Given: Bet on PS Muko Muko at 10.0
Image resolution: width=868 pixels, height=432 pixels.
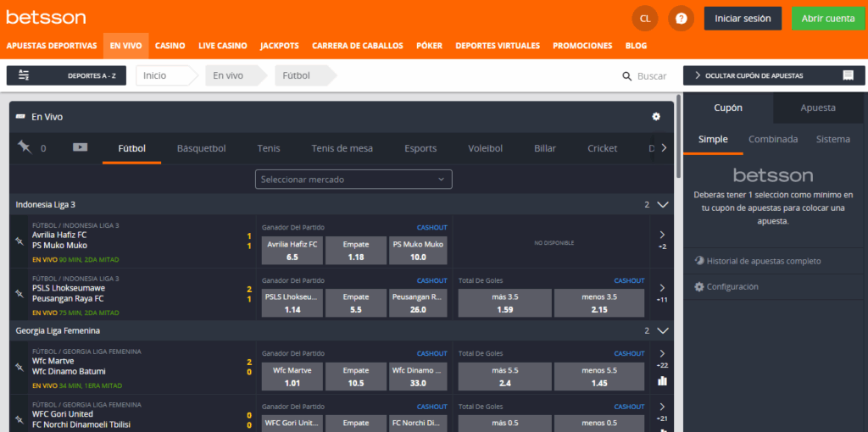Looking at the screenshot, I should [x=418, y=251].
